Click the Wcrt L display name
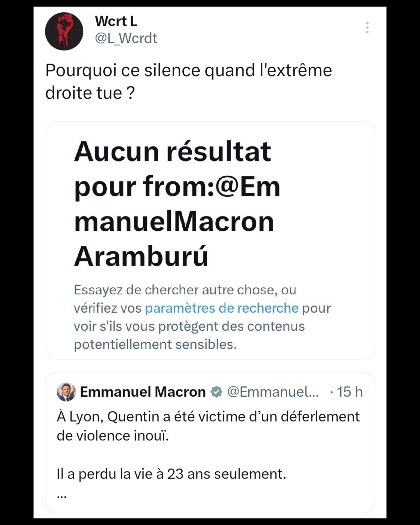Viewport: 420px width, 525px height. [x=116, y=21]
